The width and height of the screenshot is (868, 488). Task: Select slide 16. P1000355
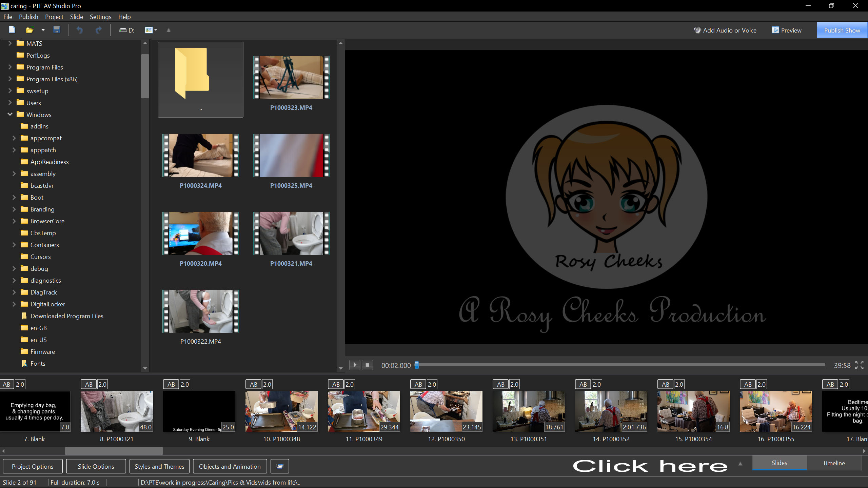click(x=776, y=411)
